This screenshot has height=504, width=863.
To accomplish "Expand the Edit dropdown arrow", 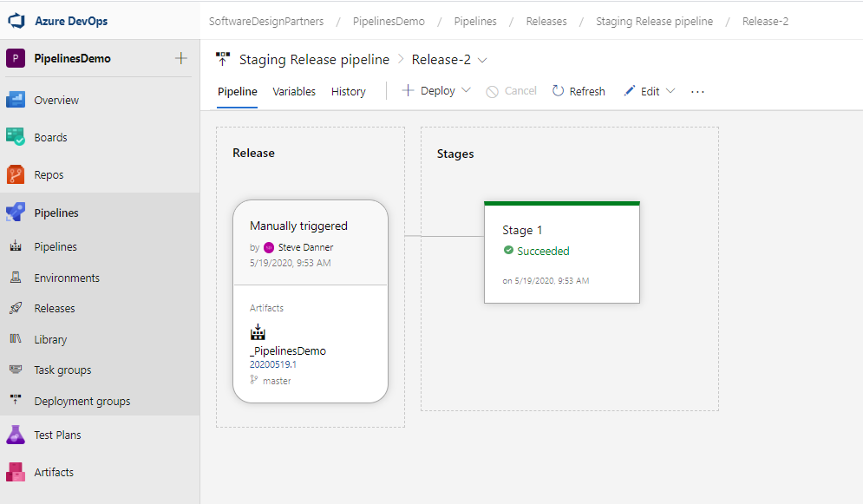I will 670,91.
